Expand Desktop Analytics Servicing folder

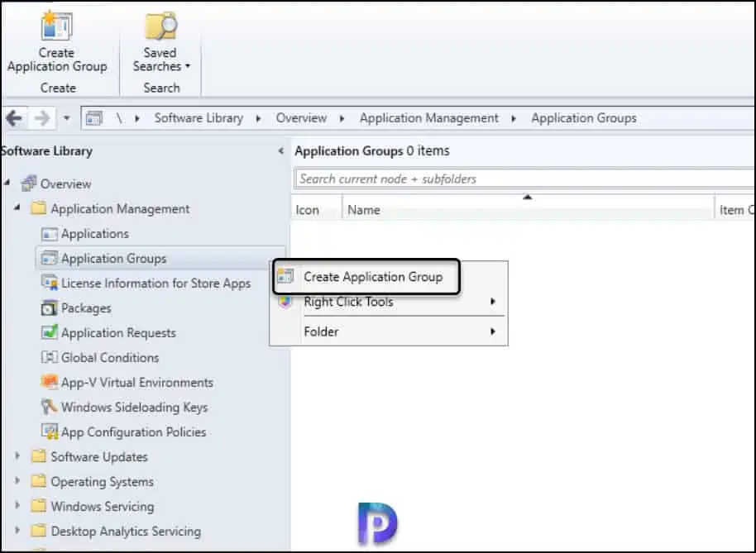pos(17,530)
